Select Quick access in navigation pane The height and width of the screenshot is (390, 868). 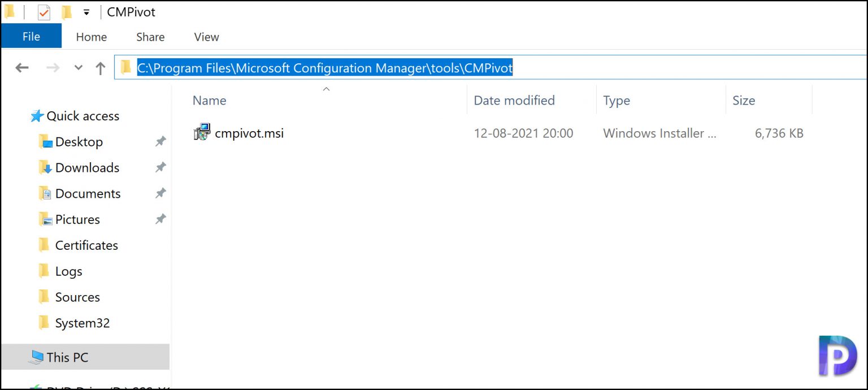[x=83, y=116]
